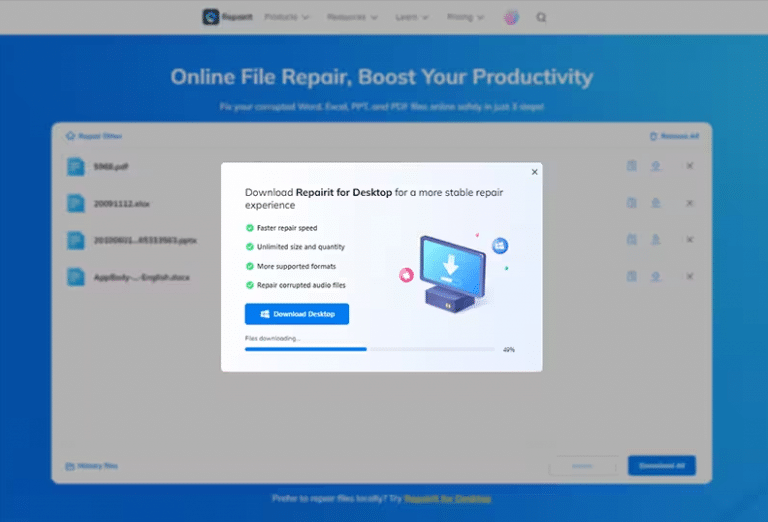Expand the Resources dropdown menu
Viewport: 768px width, 522px height.
pyautogui.click(x=351, y=17)
